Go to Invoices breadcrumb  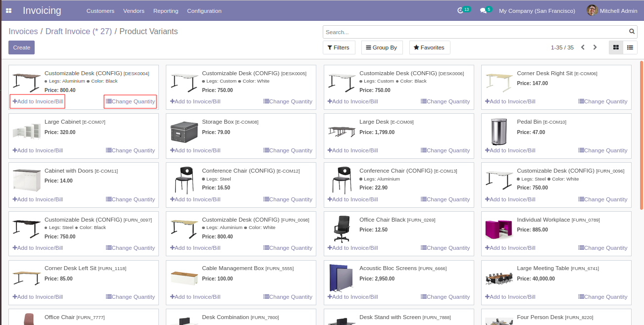(x=23, y=32)
